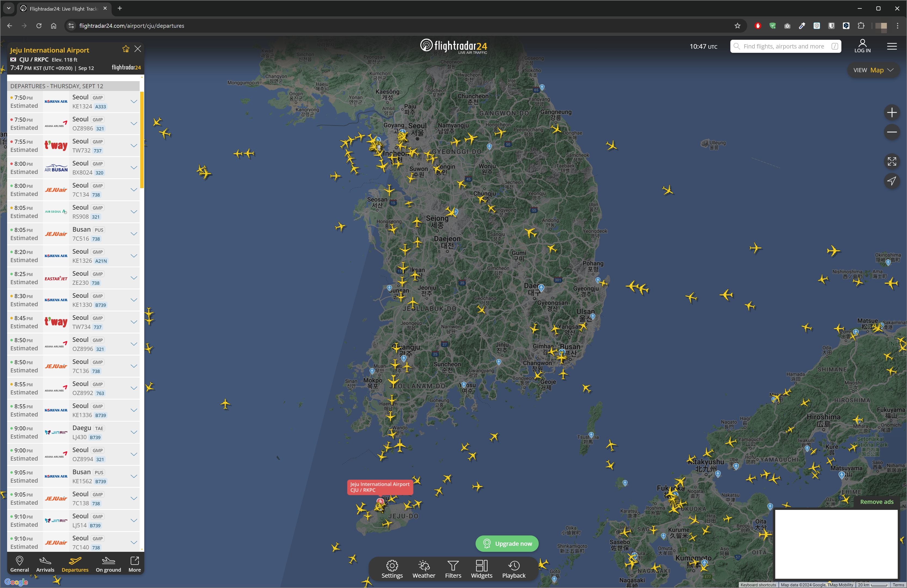Click the Jeju International Airport map label
Screen dimensions: 907x588
[379, 487]
